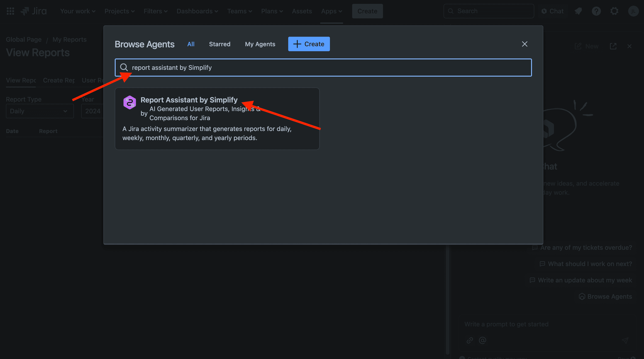Choose 'What should I work on next?' prompt
This screenshot has width=644, height=359.
[x=586, y=264]
